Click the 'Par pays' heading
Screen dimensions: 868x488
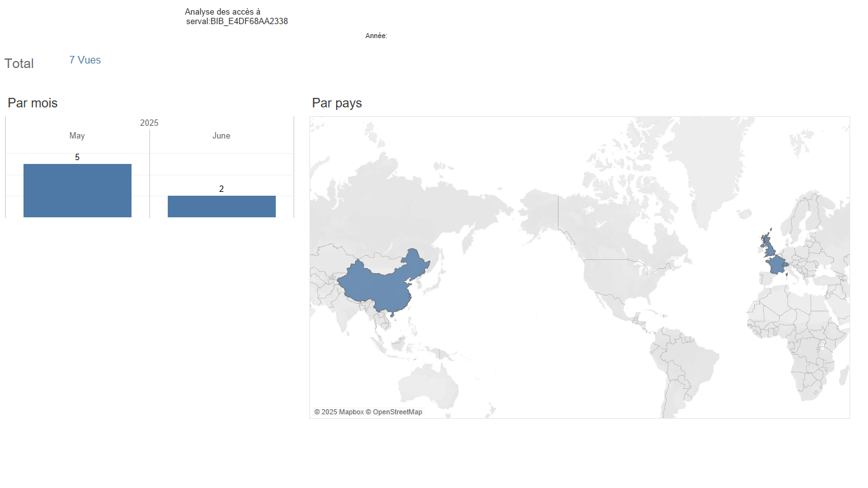[x=337, y=103]
